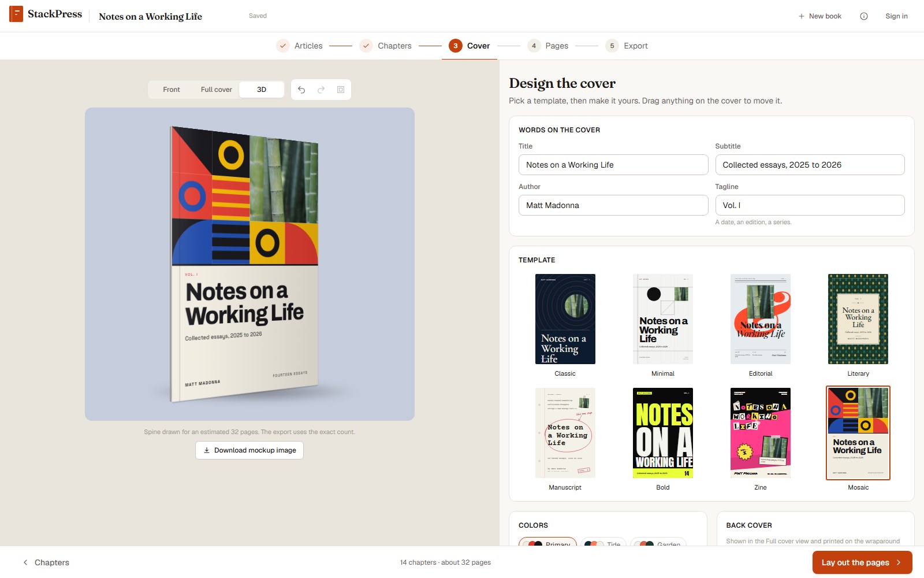Click the subtitle text on the 3D cover
This screenshot has width=924, height=578.
click(x=223, y=336)
